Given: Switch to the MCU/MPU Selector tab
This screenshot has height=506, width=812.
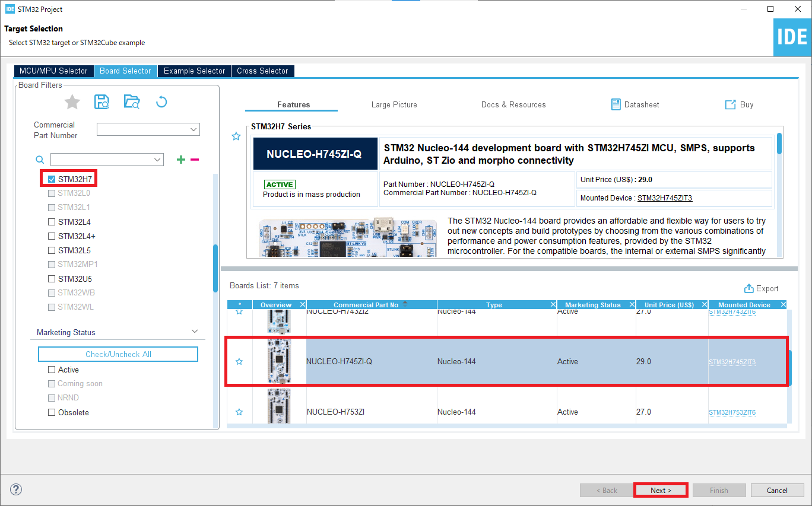Looking at the screenshot, I should 53,71.
